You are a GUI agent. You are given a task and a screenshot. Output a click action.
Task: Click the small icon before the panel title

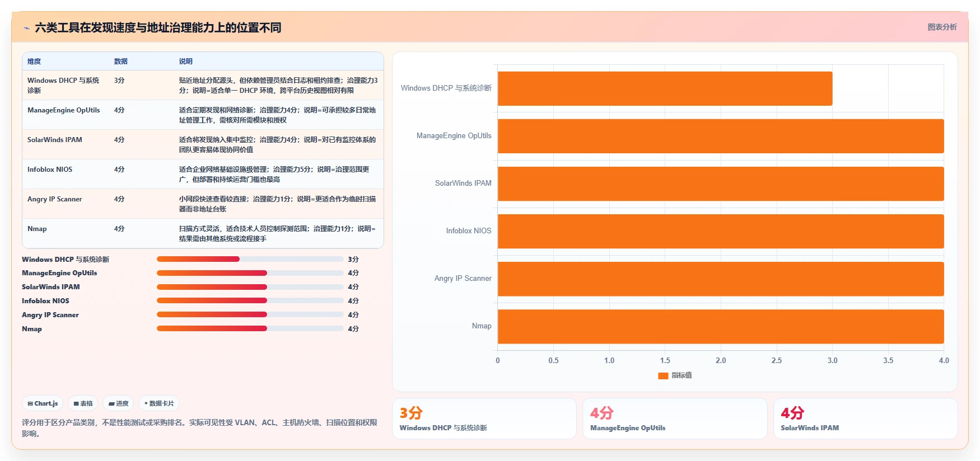pyautogui.click(x=26, y=28)
